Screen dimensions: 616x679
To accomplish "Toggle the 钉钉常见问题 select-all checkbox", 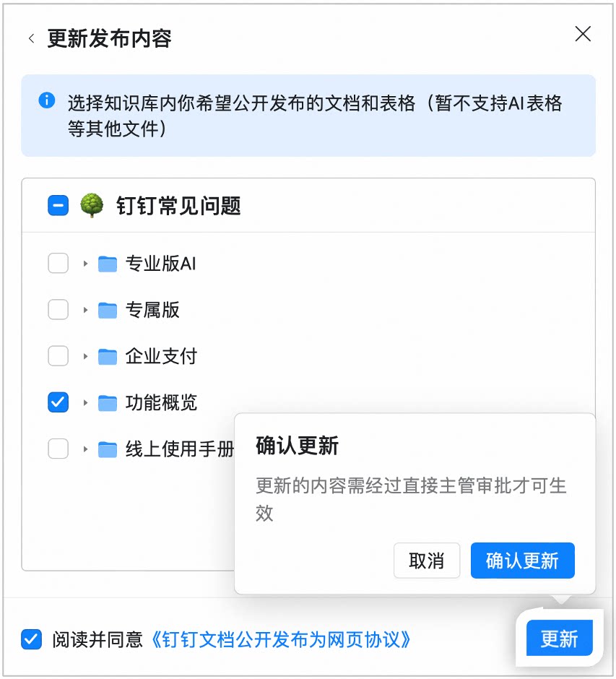I will coord(58,205).
